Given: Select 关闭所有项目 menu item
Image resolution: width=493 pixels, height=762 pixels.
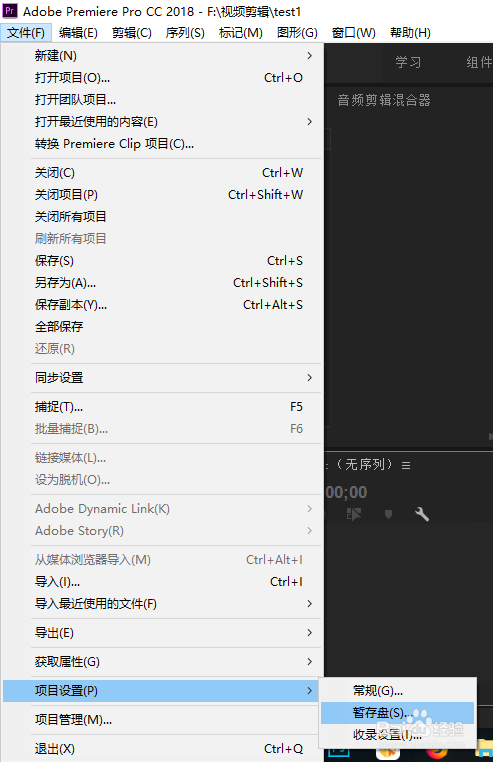Looking at the screenshot, I should (x=163, y=217).
